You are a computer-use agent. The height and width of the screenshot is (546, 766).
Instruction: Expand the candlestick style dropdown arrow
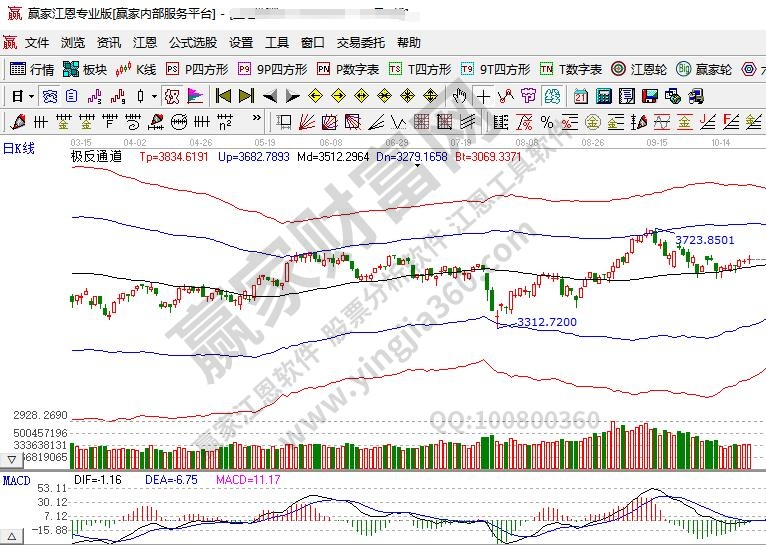[x=153, y=96]
